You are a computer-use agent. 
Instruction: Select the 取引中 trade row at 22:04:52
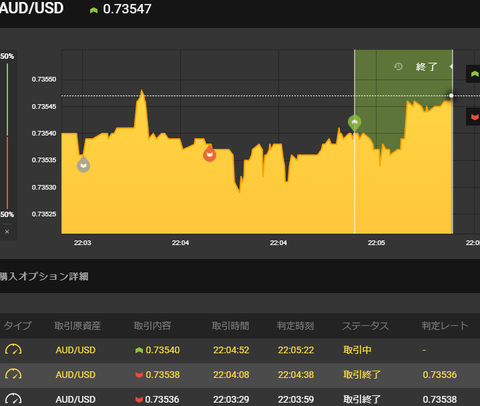click(240, 350)
